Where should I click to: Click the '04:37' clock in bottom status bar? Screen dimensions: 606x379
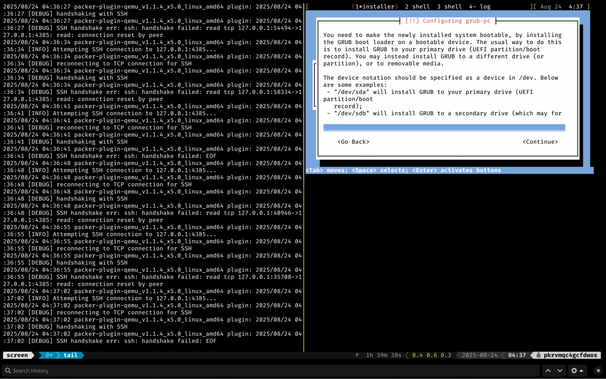tap(517, 355)
